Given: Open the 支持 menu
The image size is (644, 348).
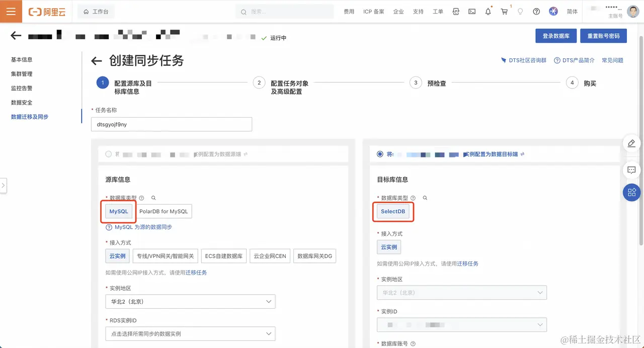Looking at the screenshot, I should click(x=418, y=12).
